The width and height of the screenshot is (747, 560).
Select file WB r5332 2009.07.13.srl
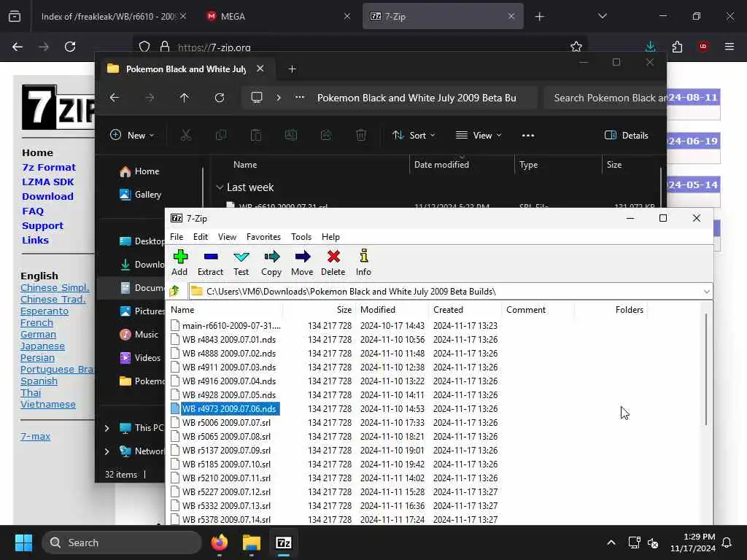[x=226, y=506]
